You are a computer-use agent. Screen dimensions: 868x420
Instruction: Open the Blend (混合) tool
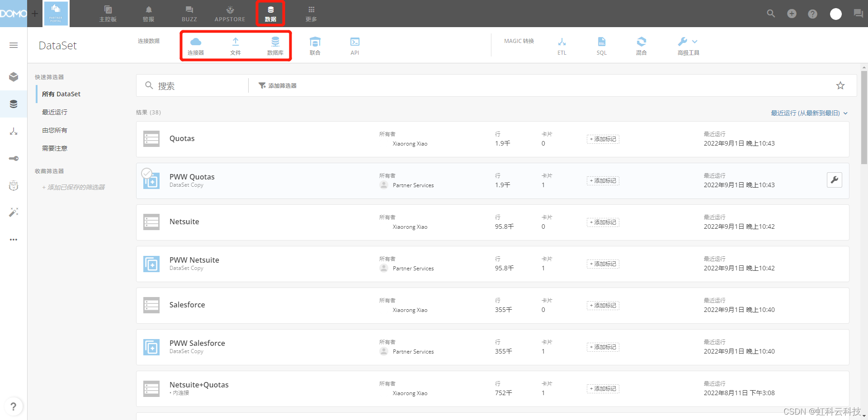coord(642,46)
